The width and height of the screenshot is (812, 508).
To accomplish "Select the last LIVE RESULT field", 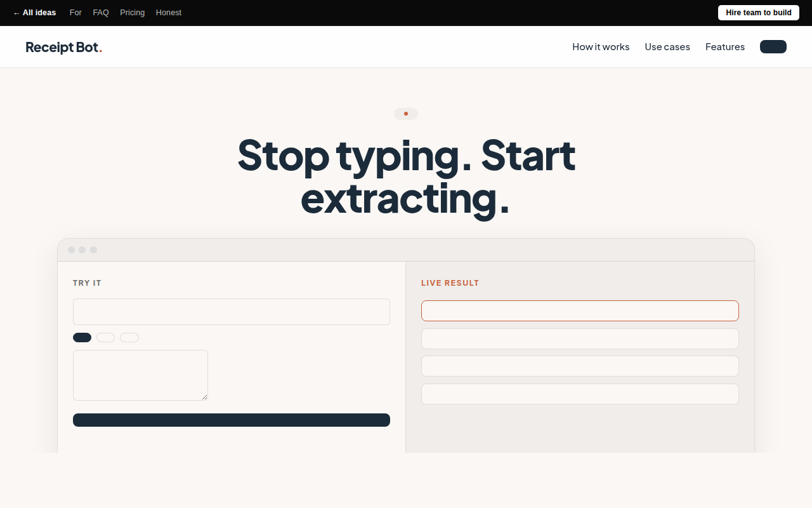I will 580,394.
